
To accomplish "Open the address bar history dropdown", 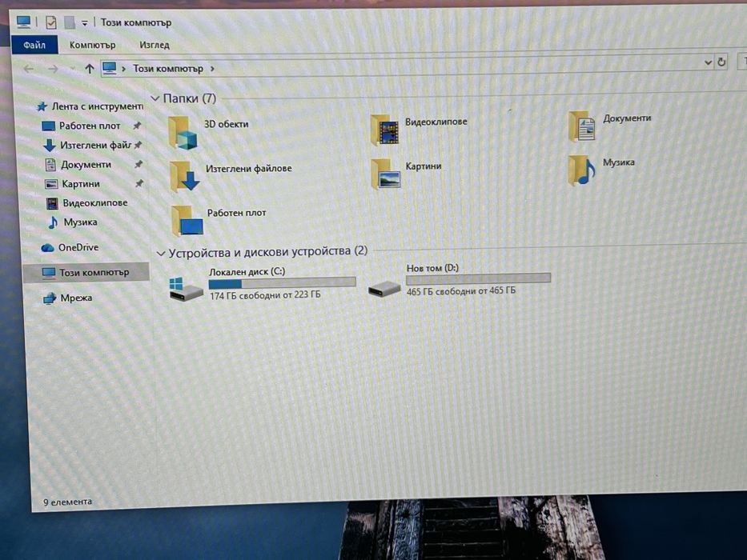I will coord(708,62).
